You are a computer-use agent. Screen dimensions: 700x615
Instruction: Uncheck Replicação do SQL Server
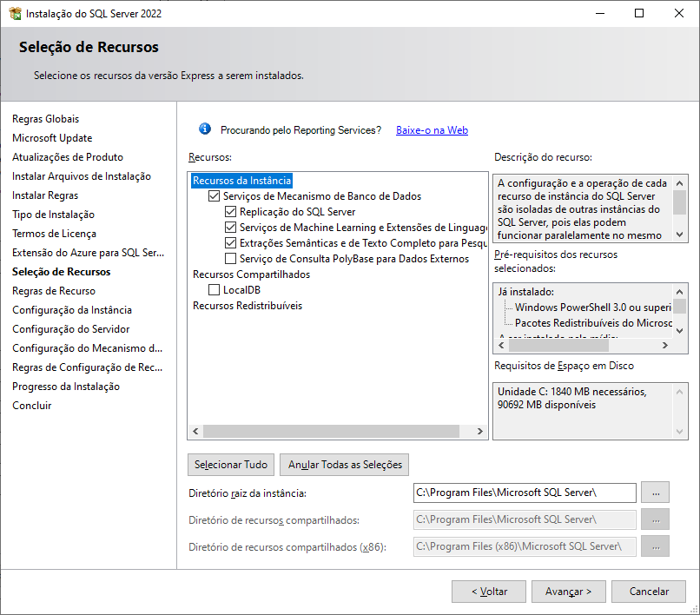pyautogui.click(x=230, y=212)
